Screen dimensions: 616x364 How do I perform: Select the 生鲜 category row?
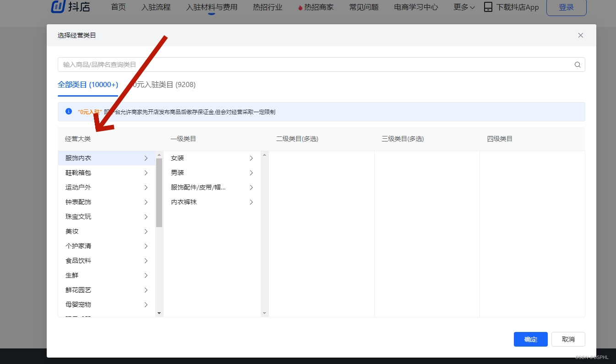tap(107, 275)
